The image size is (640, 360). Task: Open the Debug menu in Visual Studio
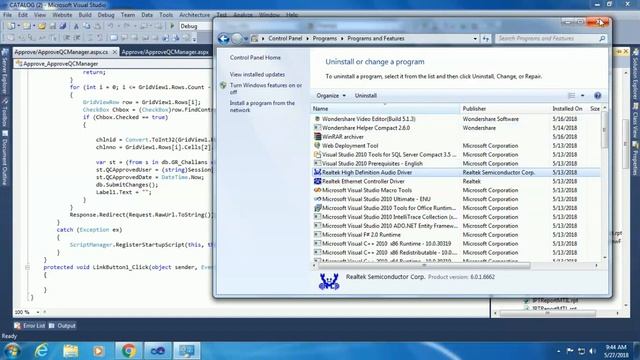coord(106,15)
